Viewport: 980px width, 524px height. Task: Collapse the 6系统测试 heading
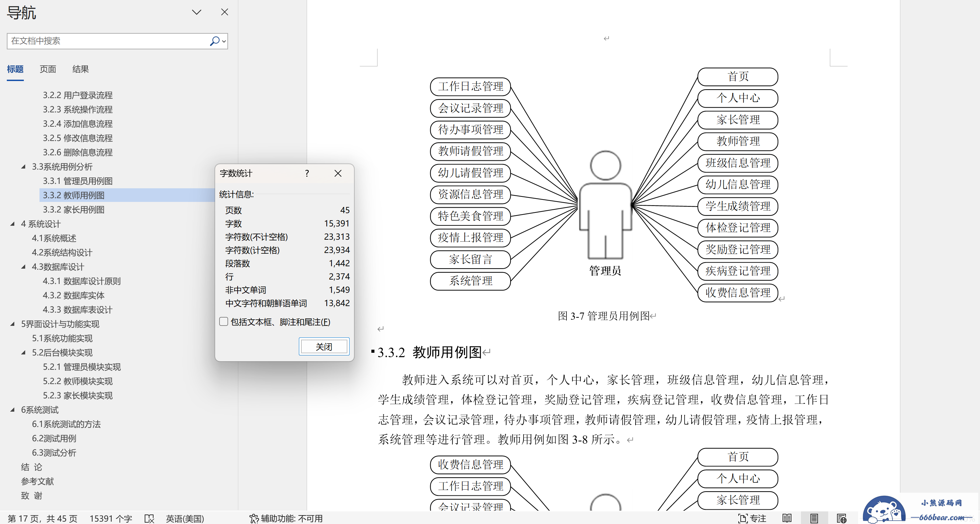click(x=13, y=410)
